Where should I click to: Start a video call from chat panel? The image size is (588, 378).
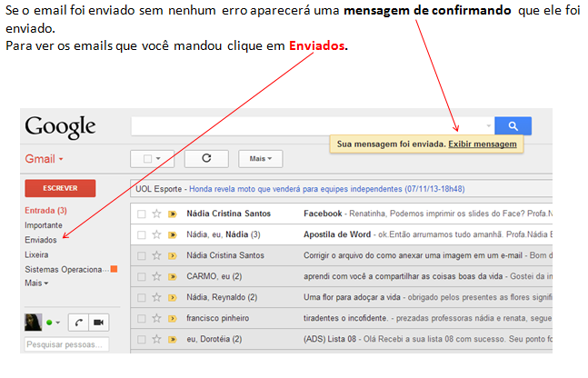pyautogui.click(x=99, y=323)
